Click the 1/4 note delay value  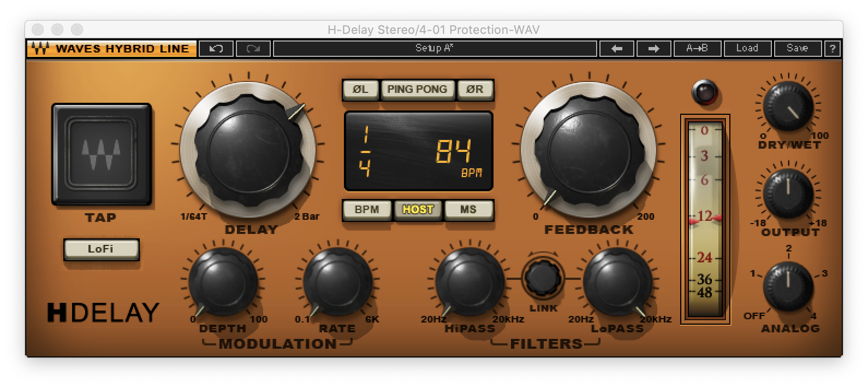pos(365,152)
